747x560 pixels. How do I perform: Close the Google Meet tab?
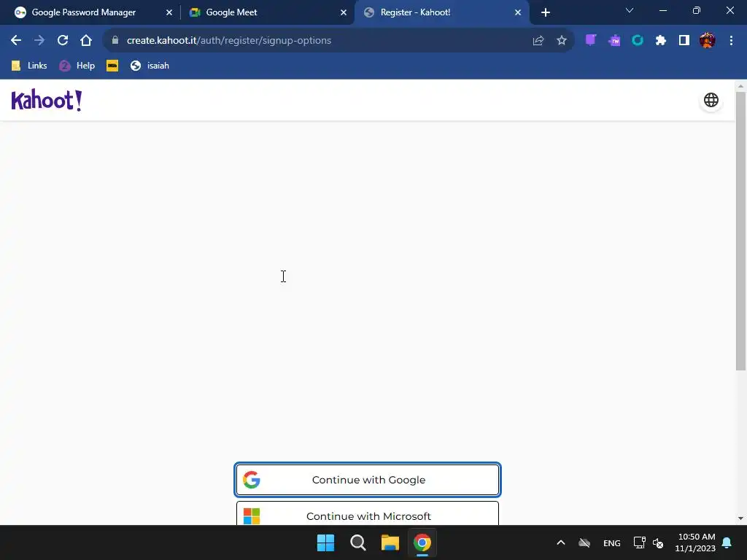point(344,12)
